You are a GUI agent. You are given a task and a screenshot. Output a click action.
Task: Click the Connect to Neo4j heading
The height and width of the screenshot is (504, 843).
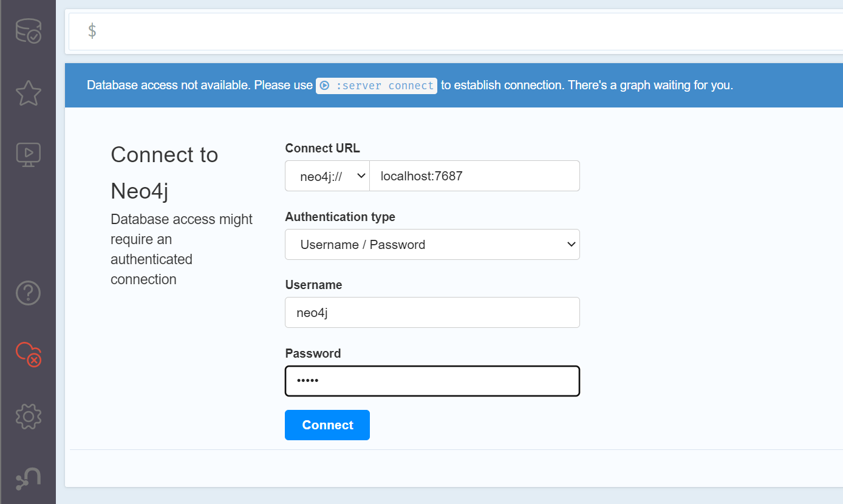click(164, 173)
